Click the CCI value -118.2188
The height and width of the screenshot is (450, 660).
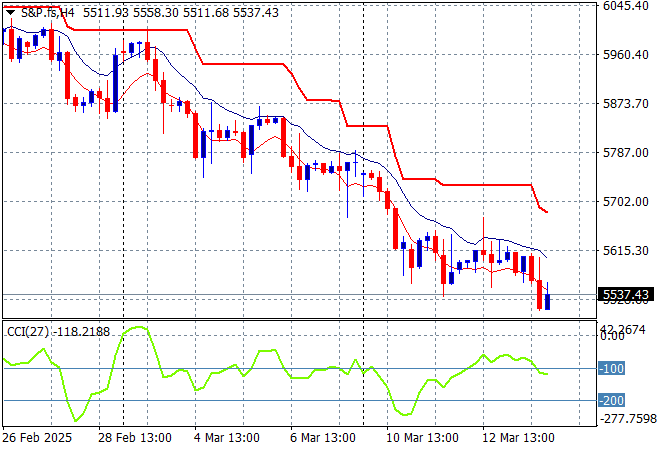point(81,332)
